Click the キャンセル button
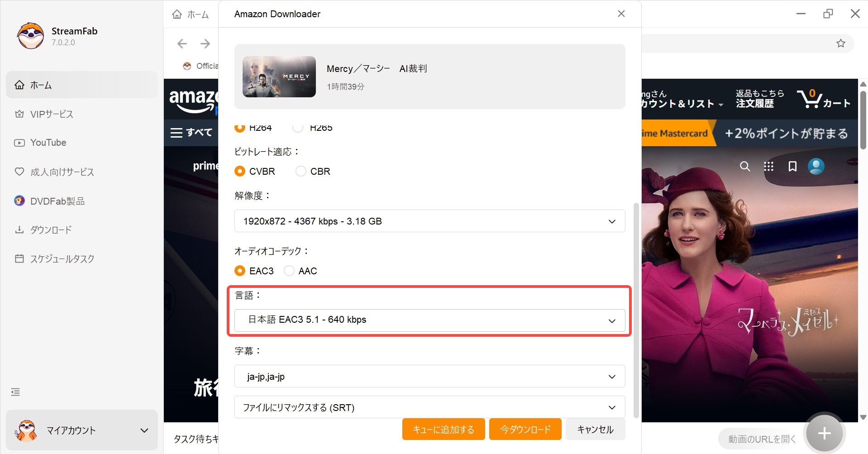Viewport: 868px width, 454px height. 595,429
